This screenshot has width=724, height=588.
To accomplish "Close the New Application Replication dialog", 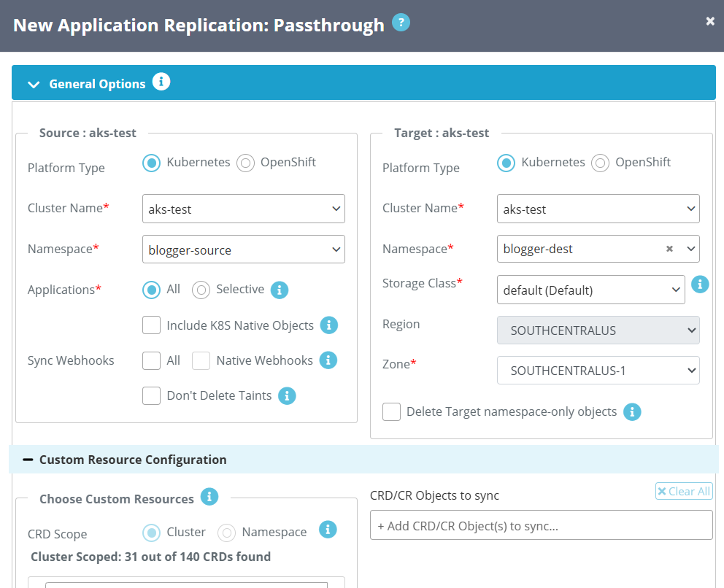I will pyautogui.click(x=710, y=21).
